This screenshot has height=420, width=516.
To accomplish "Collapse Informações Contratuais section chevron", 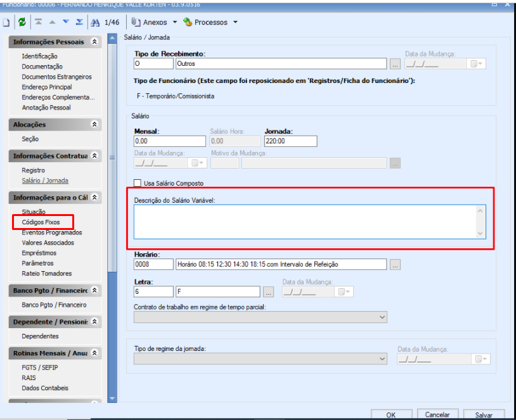I will (x=94, y=156).
